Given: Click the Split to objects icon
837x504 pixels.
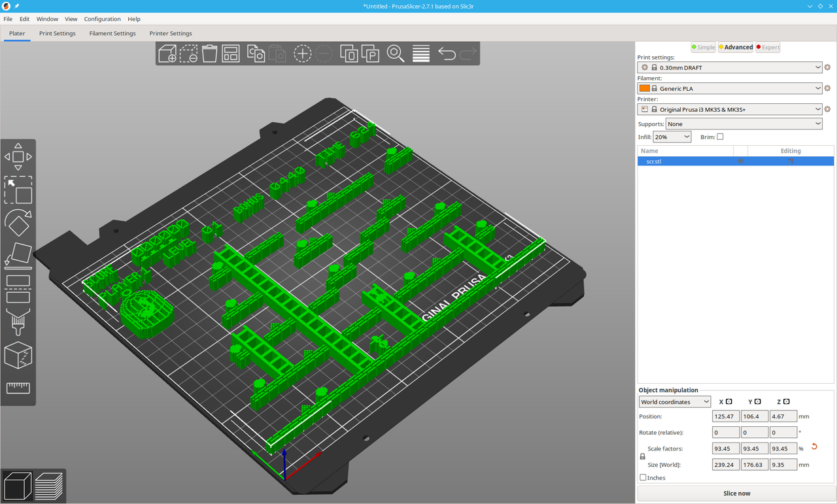Looking at the screenshot, I should pos(349,54).
